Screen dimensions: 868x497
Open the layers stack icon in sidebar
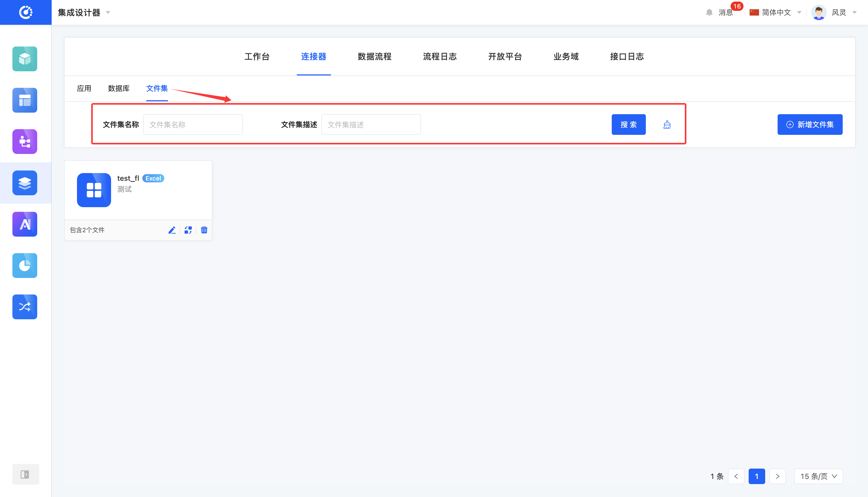[x=25, y=183]
